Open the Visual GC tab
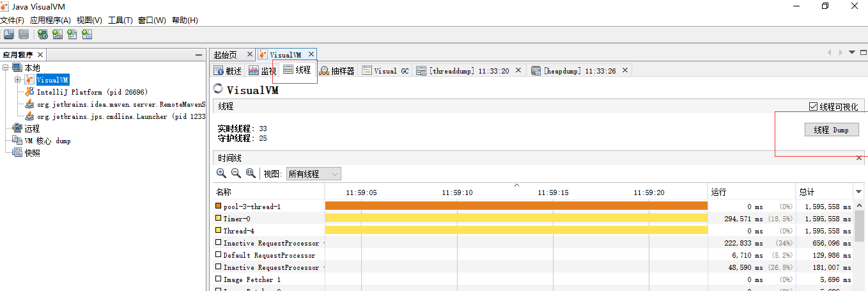The width and height of the screenshot is (868, 291). pyautogui.click(x=385, y=71)
